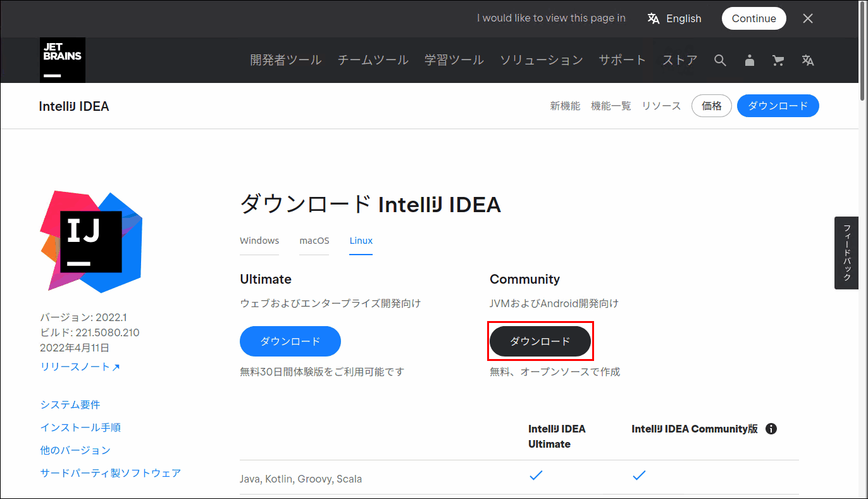868x499 pixels.
Task: Click the translate icon beside English
Action: (654, 18)
